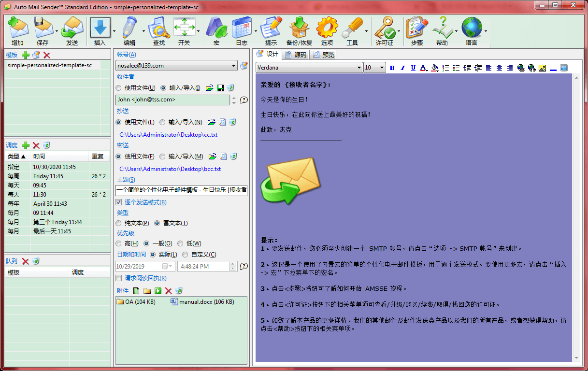Delete template using red X in 模板 panel
Image resolution: width=588 pixels, height=371 pixels.
[47, 55]
